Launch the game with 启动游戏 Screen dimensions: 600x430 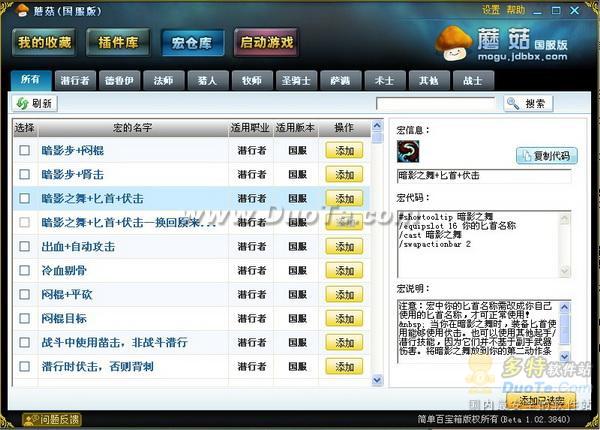tap(265, 42)
